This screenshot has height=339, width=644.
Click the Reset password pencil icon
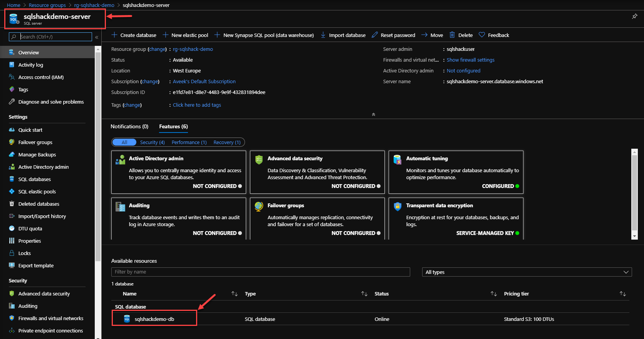(374, 35)
